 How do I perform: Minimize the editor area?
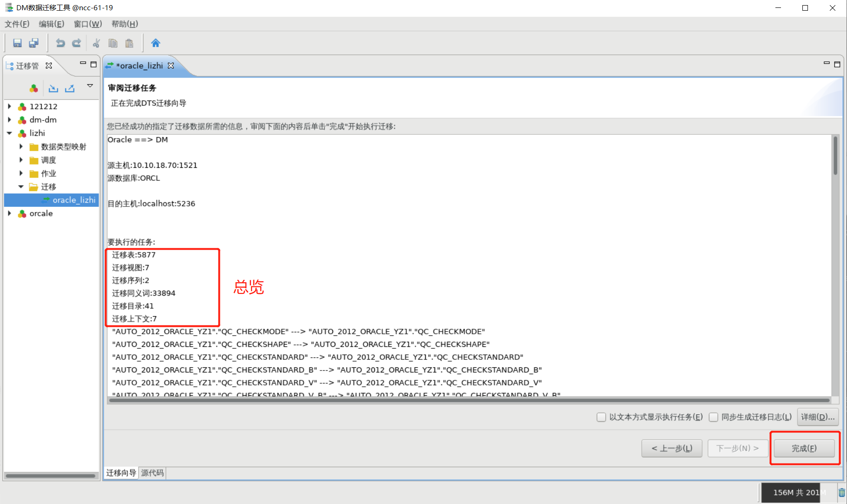(x=827, y=63)
